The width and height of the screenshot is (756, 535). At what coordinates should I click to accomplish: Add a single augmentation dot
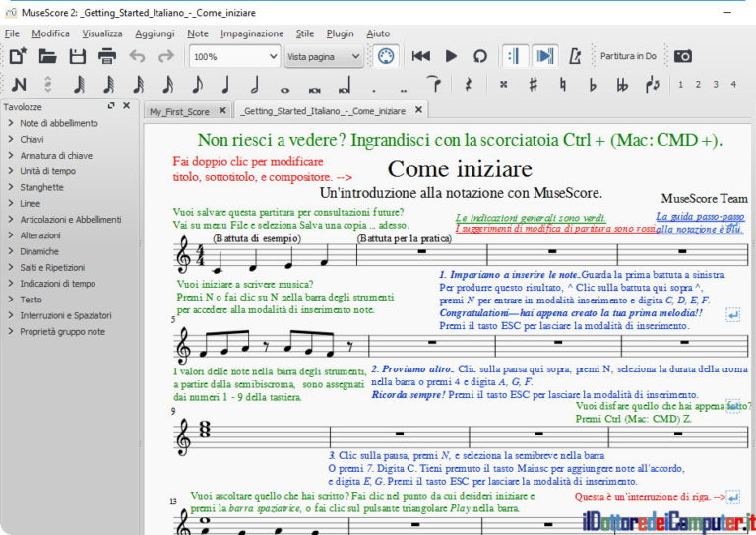click(x=374, y=90)
